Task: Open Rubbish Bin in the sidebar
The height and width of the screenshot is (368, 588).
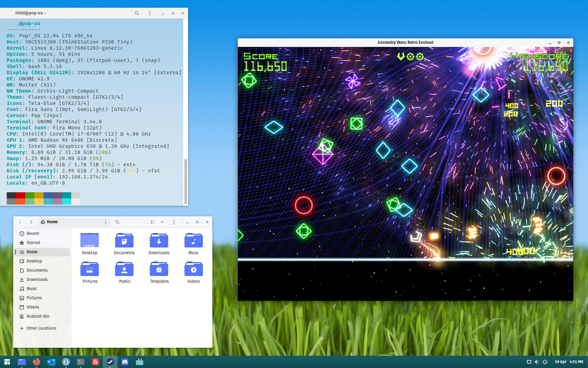Action: (42, 316)
